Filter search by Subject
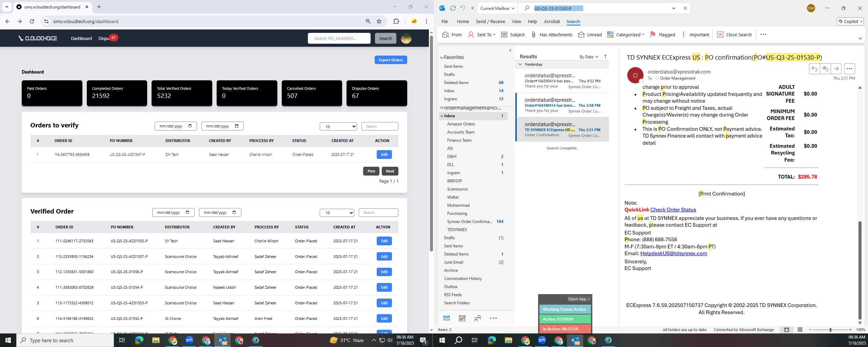Image resolution: width=868 pixels, height=347 pixels. [513, 35]
